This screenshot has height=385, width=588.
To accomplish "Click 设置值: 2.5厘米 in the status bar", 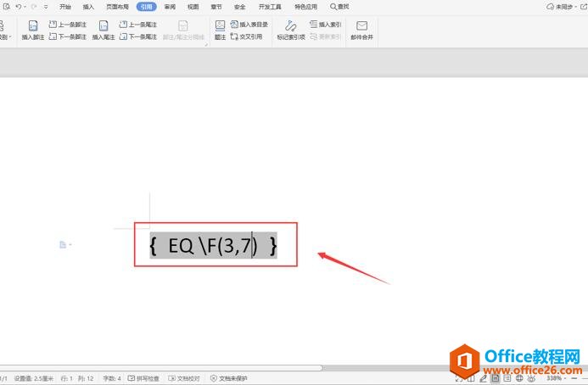I will (x=34, y=378).
